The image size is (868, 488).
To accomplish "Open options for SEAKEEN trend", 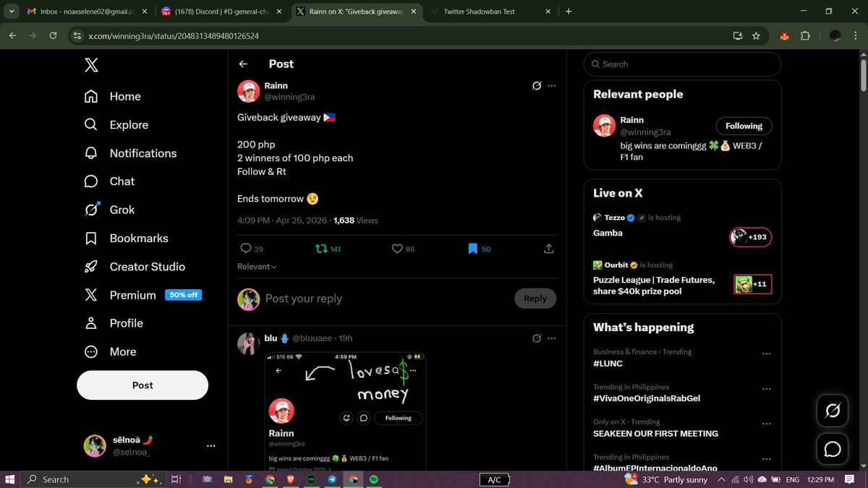I will (766, 424).
